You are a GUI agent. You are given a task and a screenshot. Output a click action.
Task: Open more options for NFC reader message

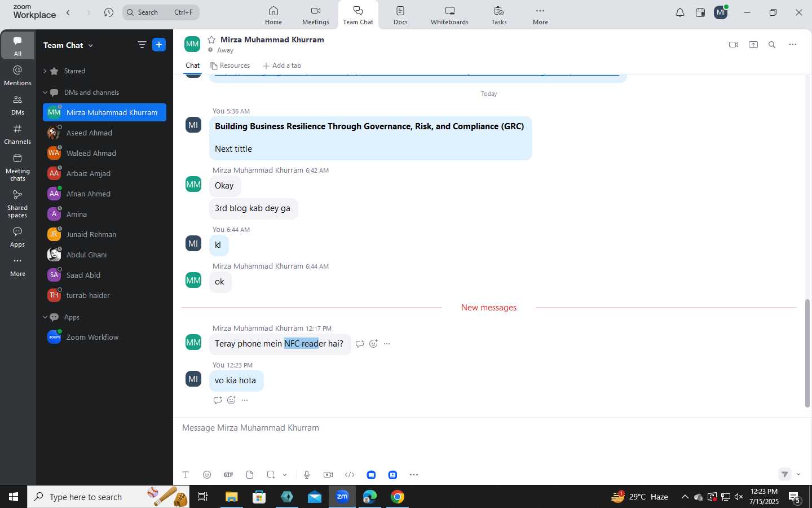pos(387,344)
